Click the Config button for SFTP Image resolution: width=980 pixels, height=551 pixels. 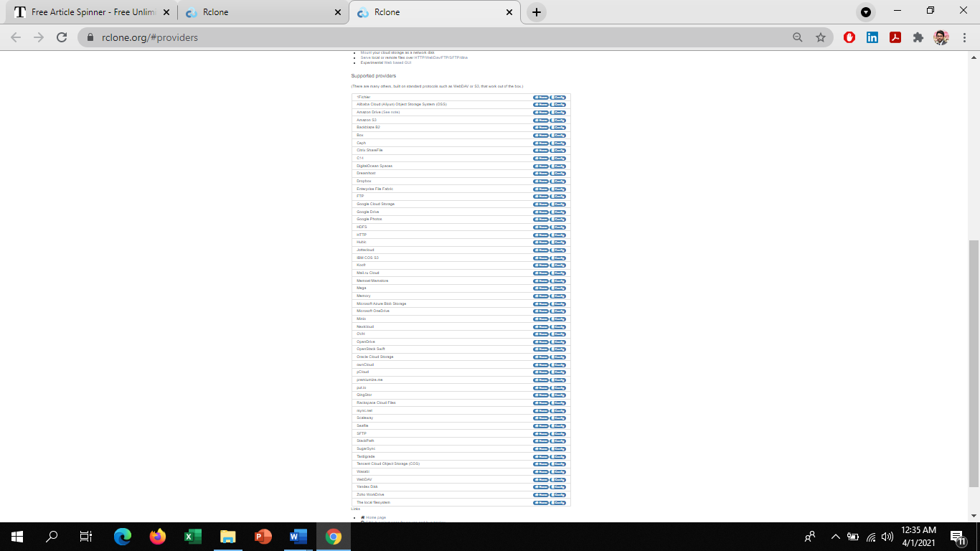[558, 434]
